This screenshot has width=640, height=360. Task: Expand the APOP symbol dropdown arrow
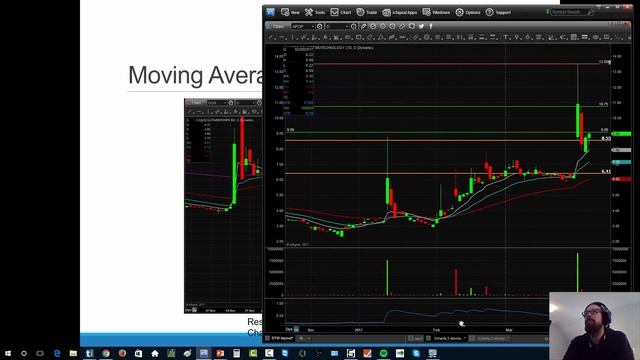(x=313, y=26)
